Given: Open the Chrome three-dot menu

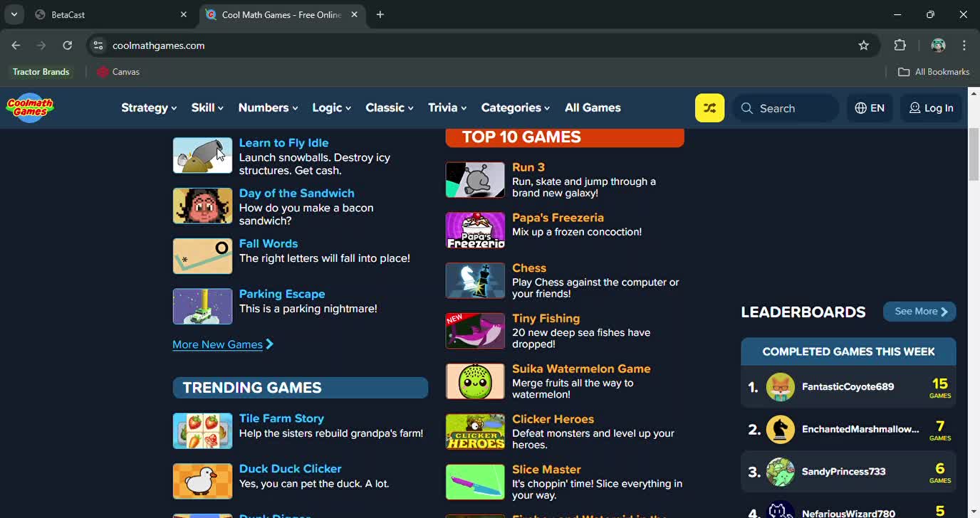Looking at the screenshot, I should click(964, 46).
